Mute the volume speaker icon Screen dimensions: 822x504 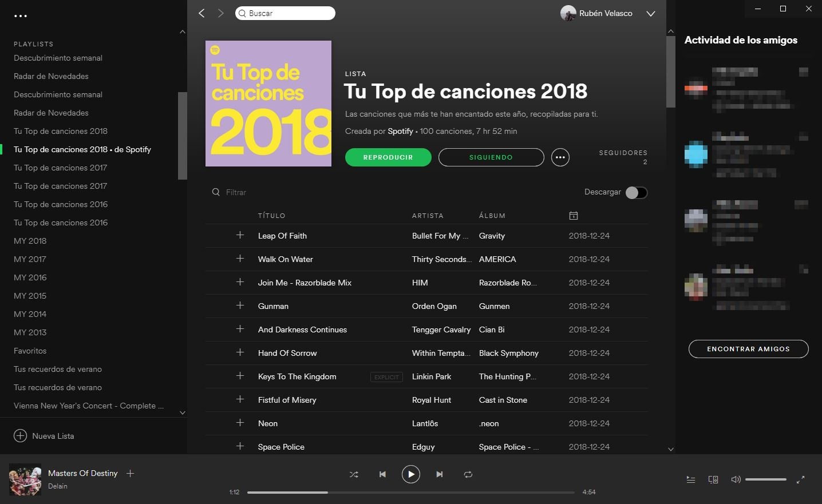pos(736,479)
